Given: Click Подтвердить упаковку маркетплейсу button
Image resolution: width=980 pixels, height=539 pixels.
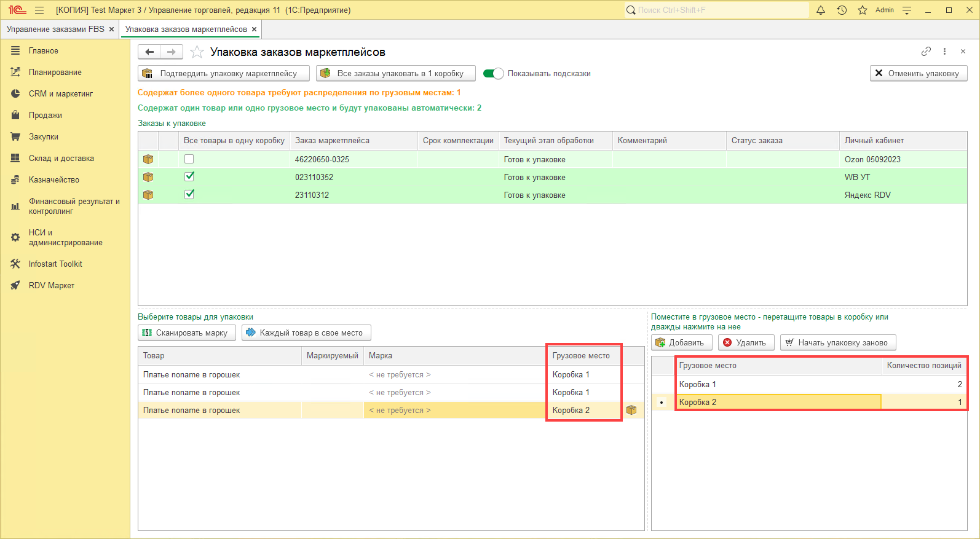Looking at the screenshot, I should point(224,74).
